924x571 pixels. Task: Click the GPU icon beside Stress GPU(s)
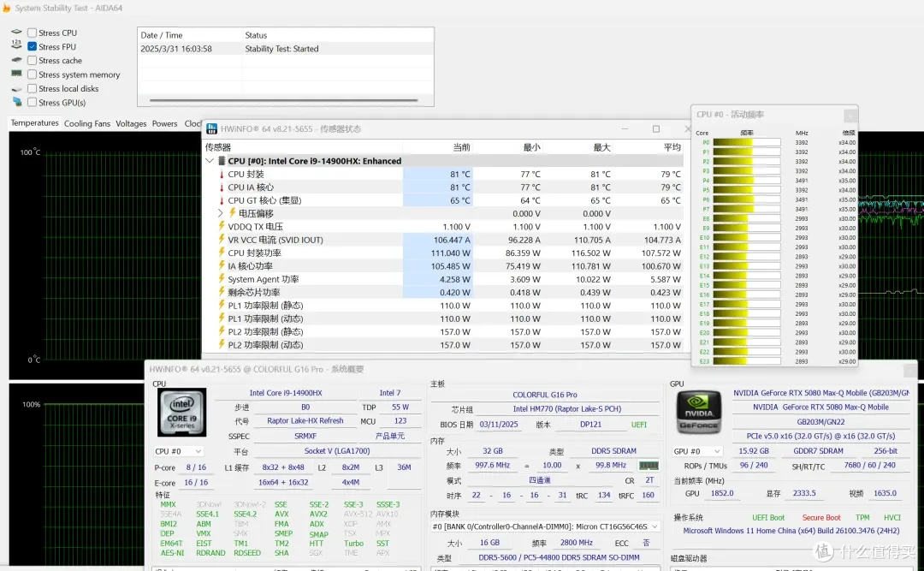(x=16, y=102)
